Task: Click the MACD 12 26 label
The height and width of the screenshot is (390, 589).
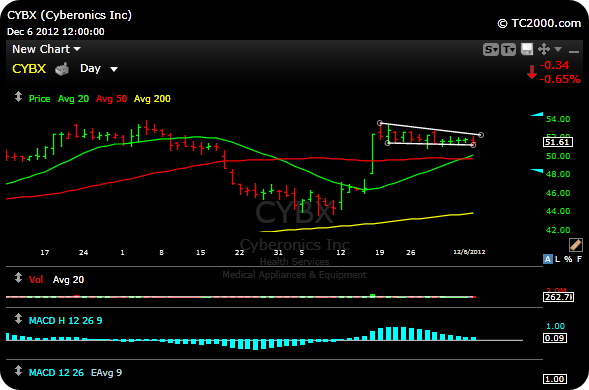Action: point(56,373)
